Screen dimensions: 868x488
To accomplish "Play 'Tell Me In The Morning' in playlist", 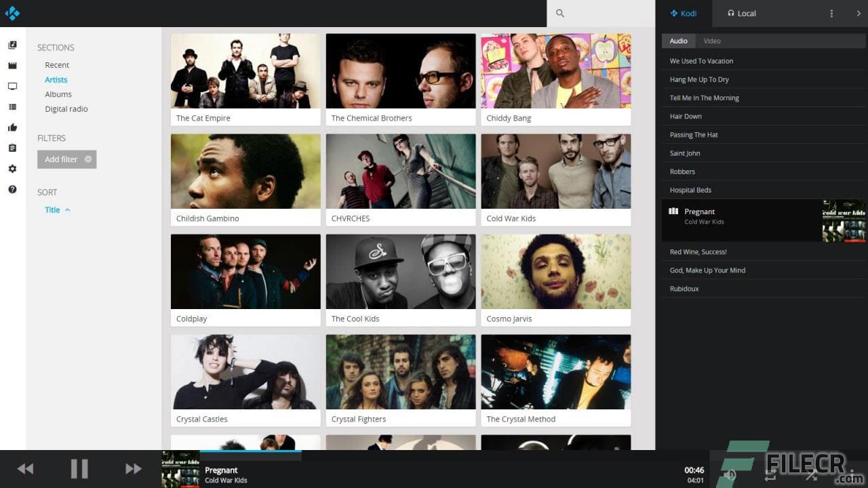I will point(764,98).
